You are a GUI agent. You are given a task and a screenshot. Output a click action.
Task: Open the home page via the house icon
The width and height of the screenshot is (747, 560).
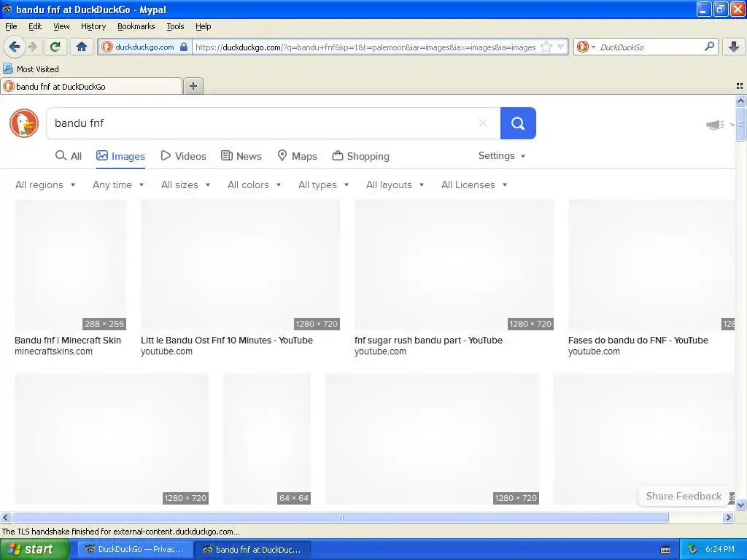coord(82,47)
